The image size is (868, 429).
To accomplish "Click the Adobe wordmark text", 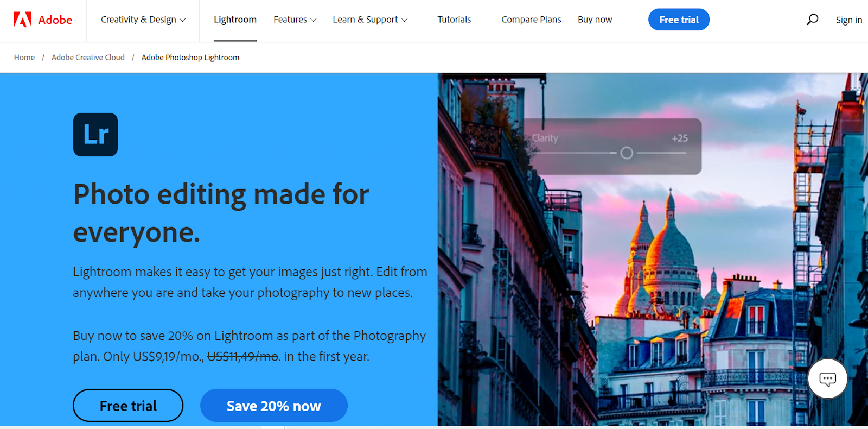I will click(55, 20).
